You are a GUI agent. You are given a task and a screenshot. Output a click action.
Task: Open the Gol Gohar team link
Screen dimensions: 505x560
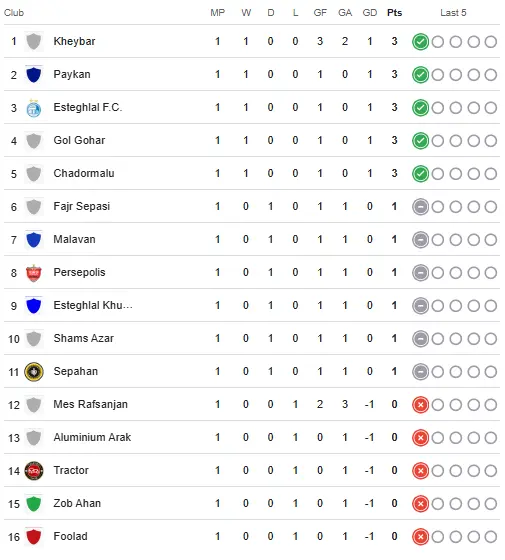click(x=79, y=140)
